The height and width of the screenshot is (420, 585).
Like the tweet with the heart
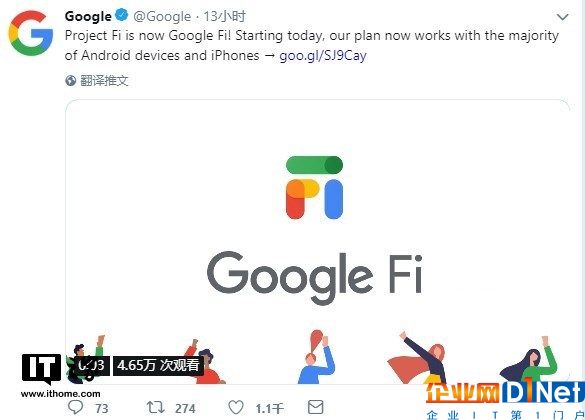point(236,407)
